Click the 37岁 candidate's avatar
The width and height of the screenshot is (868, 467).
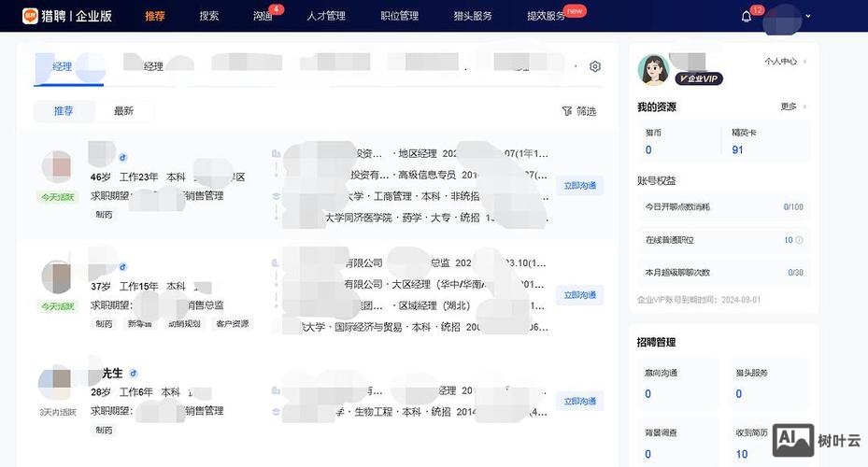57,276
